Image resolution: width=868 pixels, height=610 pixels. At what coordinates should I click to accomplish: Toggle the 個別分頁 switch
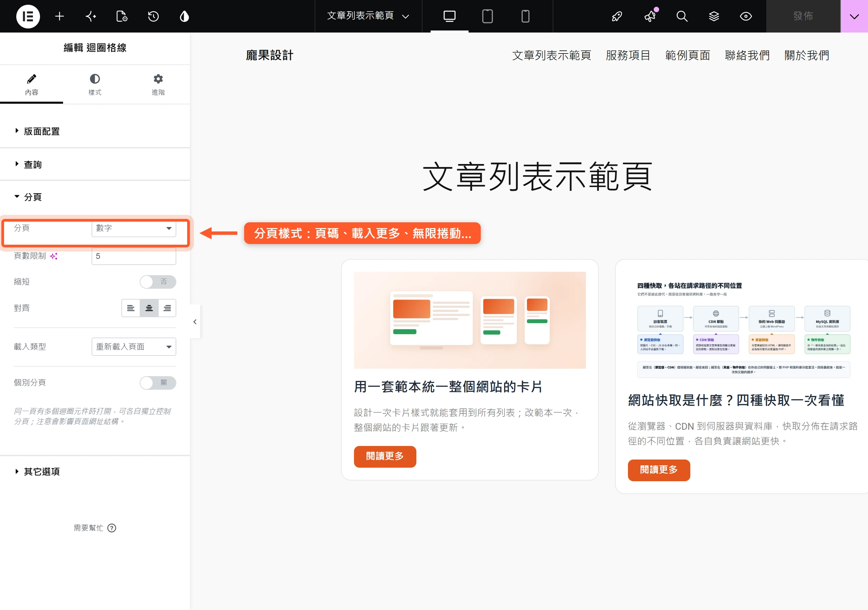click(158, 383)
